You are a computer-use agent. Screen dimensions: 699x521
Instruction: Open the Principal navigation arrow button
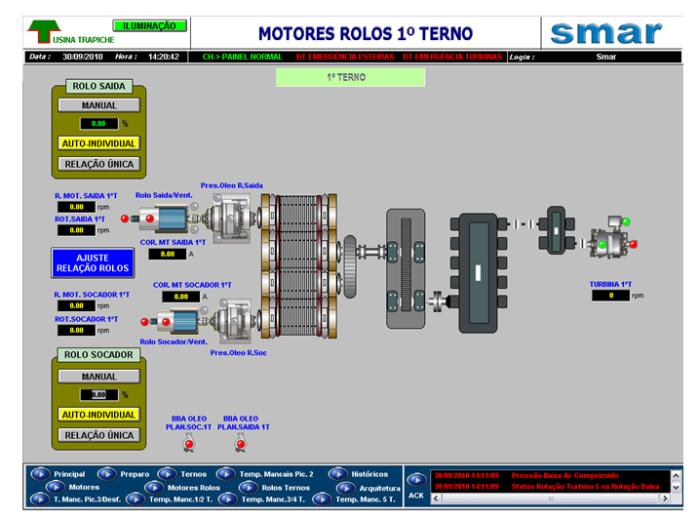(41, 474)
